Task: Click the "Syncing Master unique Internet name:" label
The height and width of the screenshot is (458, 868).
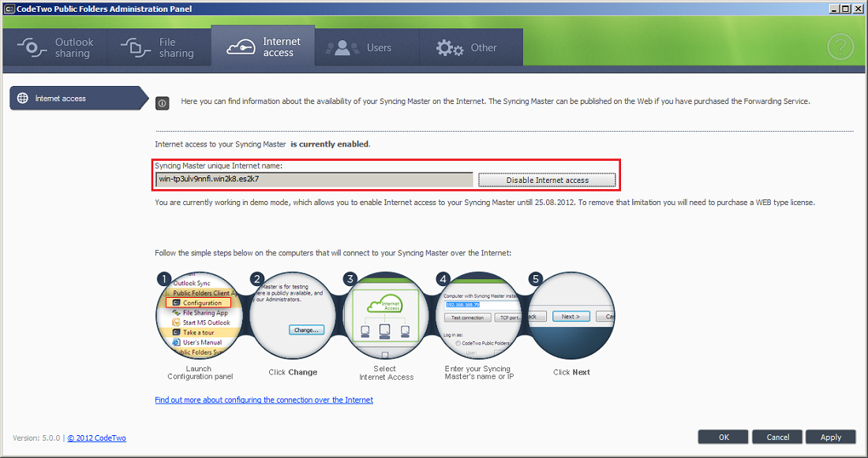Action: (219, 166)
